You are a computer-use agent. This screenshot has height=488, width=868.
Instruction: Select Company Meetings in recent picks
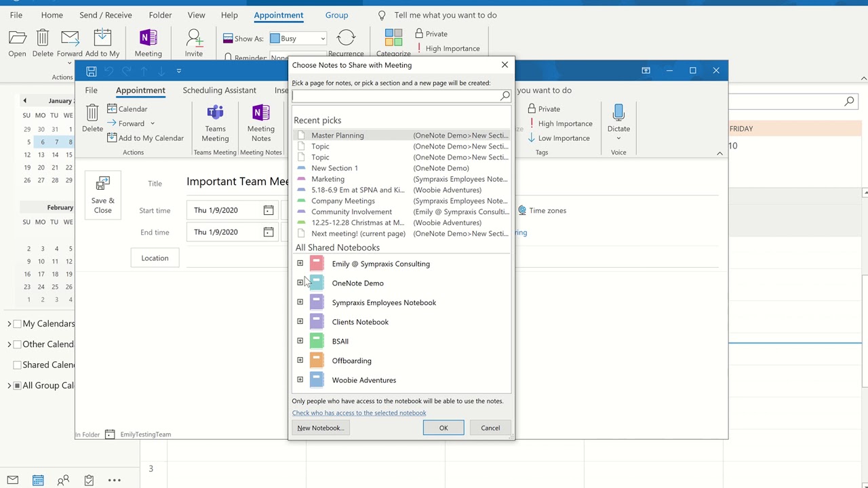401,201
